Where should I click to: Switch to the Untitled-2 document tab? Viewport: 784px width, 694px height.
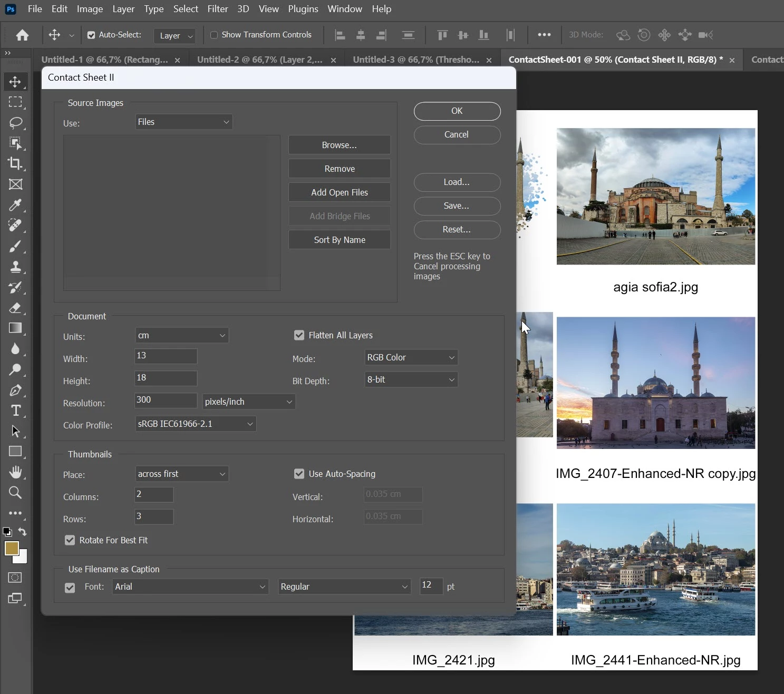[x=259, y=60]
